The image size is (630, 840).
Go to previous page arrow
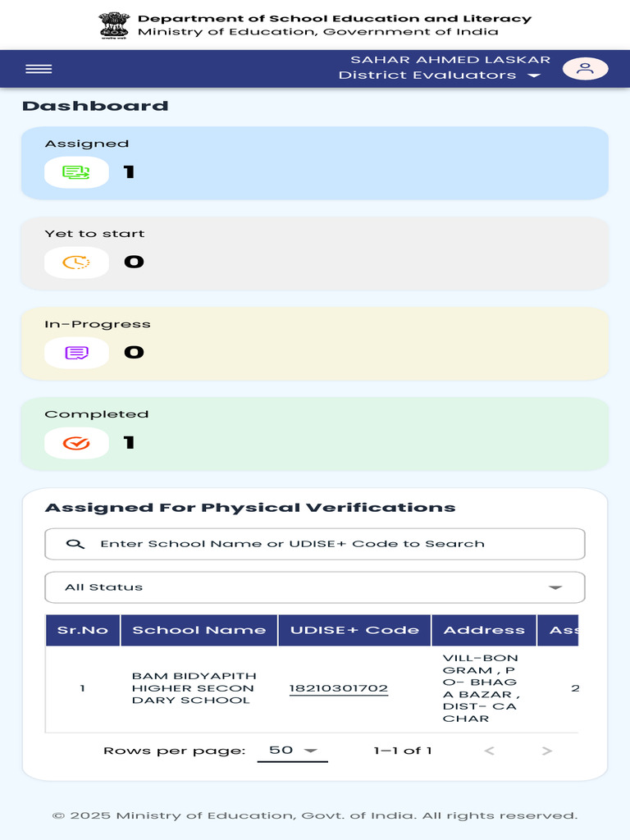[489, 751]
